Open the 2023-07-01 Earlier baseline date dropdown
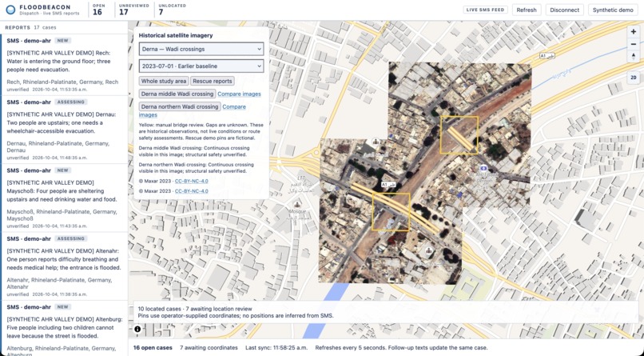This screenshot has width=644, height=356. coord(201,66)
